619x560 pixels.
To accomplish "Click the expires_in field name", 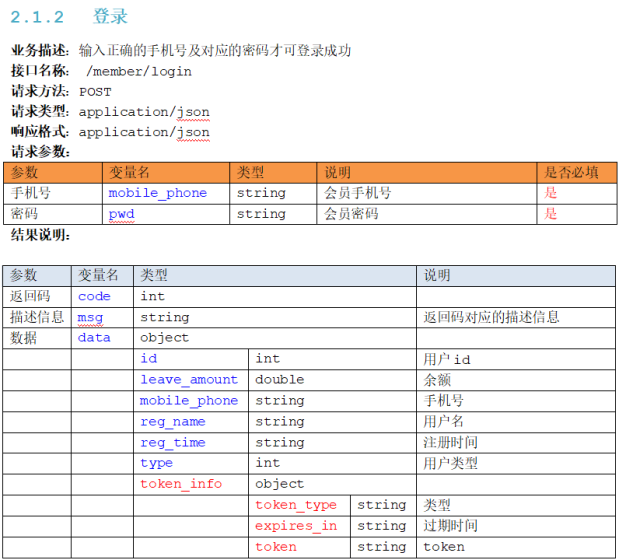I will coord(296,526).
